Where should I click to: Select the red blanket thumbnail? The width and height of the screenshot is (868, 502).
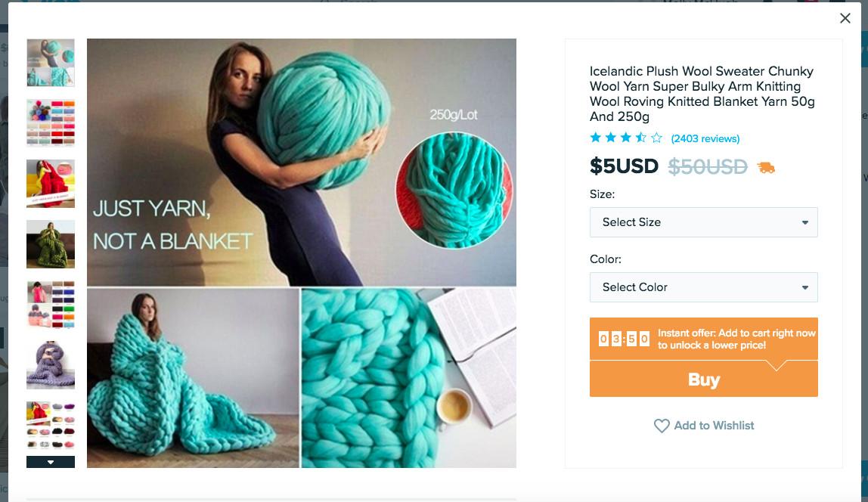(51, 184)
